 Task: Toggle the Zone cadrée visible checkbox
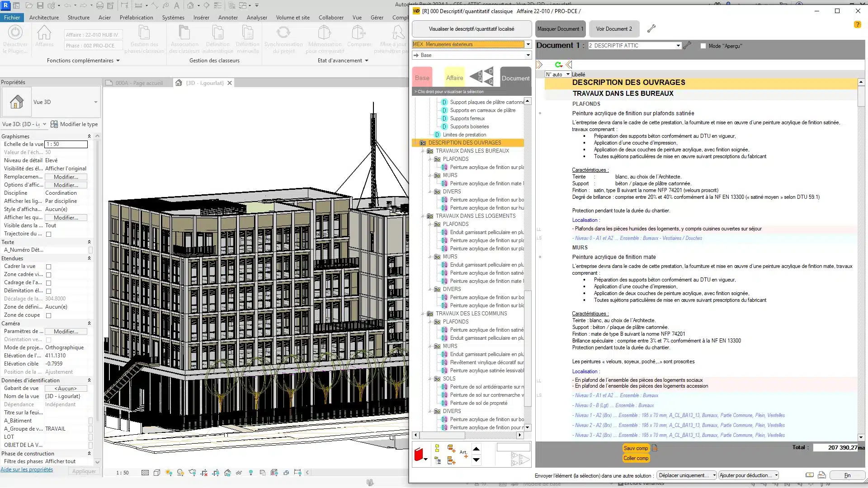(x=49, y=275)
